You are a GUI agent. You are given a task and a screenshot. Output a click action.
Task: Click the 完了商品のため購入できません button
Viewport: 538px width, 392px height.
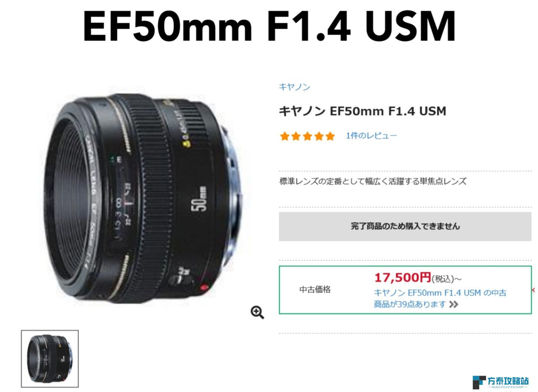pos(405,226)
